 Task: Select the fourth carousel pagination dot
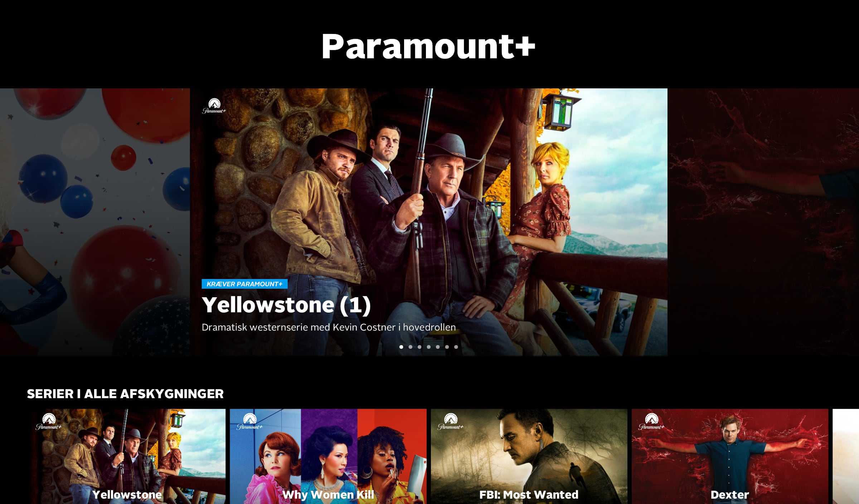429,347
